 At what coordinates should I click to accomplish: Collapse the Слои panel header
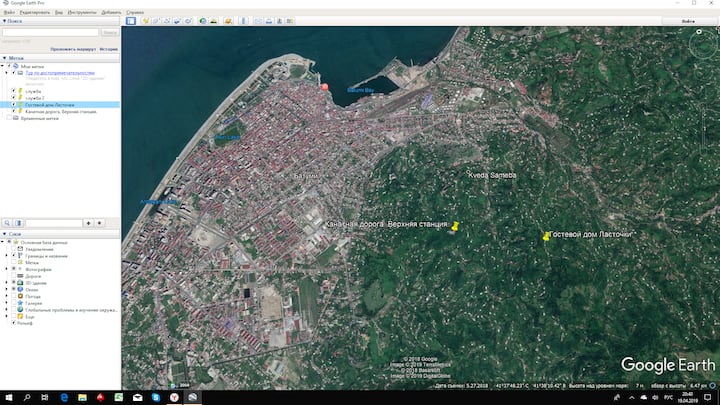coord(4,234)
